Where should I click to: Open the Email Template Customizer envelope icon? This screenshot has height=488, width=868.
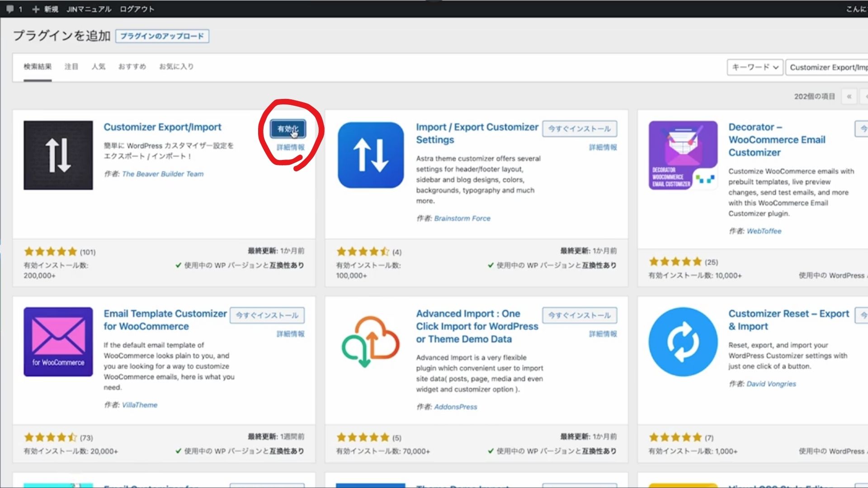tap(58, 342)
